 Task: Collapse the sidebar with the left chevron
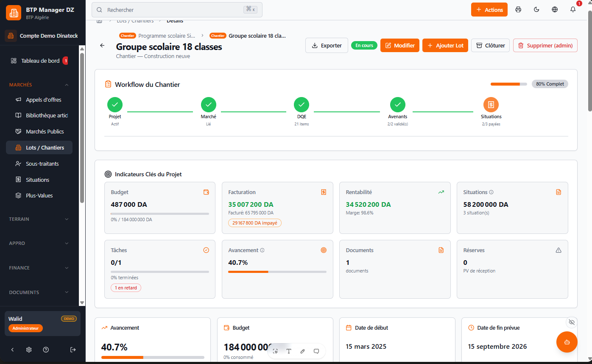[x=12, y=350]
